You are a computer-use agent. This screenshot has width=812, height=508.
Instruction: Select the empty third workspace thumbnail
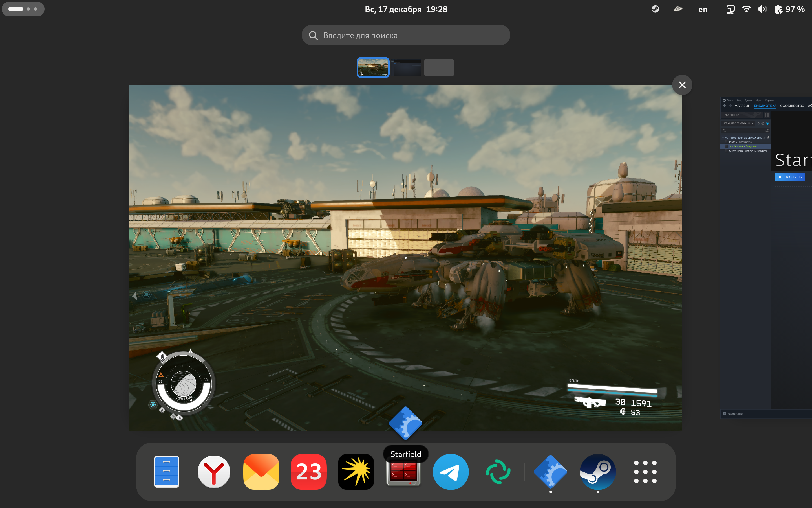[439, 67]
